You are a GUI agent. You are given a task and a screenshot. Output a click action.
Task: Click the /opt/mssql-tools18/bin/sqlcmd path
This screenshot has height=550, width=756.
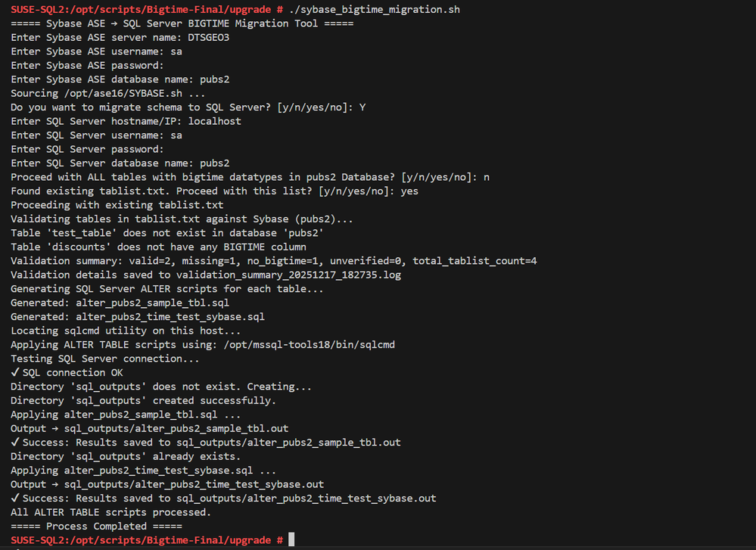309,345
